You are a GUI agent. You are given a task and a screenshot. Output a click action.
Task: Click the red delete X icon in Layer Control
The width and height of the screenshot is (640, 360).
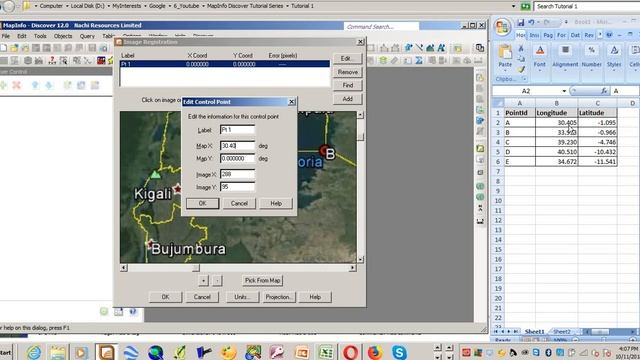coord(16,85)
